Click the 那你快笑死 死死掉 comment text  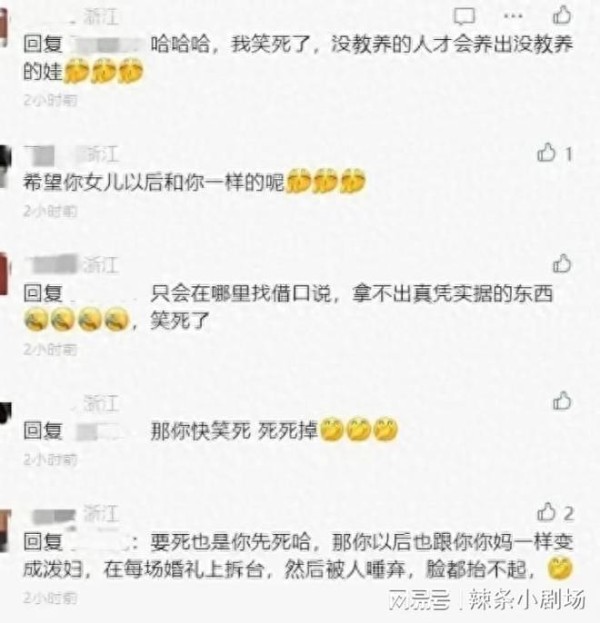(x=234, y=431)
